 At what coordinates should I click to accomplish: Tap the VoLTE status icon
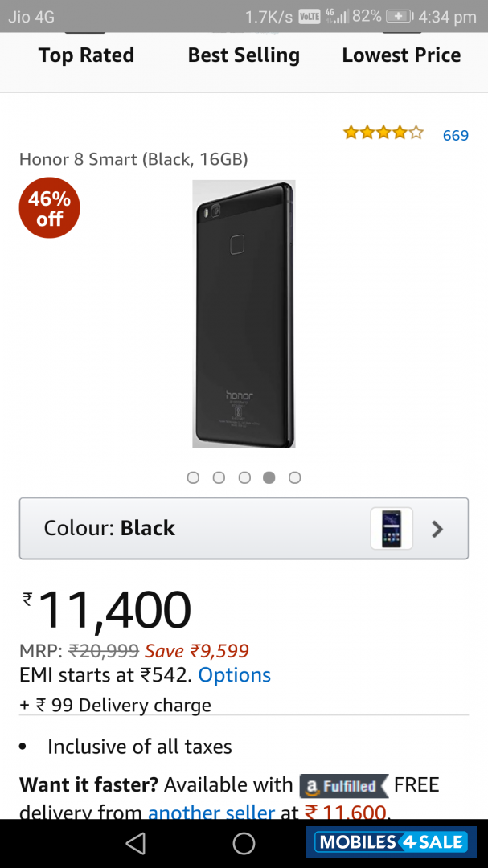(310, 15)
